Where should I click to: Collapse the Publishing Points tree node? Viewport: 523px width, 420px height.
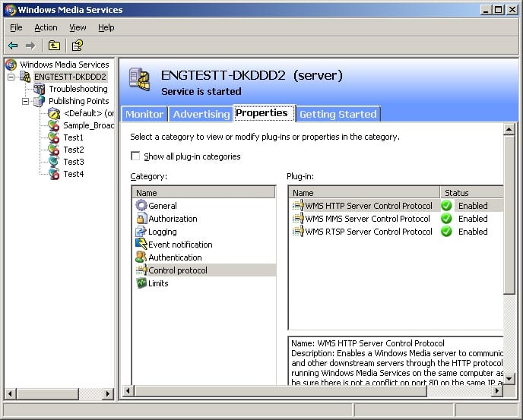[25, 101]
